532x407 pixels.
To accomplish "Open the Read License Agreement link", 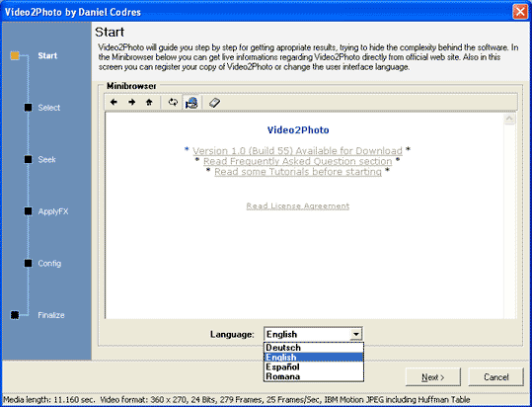I will point(297,206).
